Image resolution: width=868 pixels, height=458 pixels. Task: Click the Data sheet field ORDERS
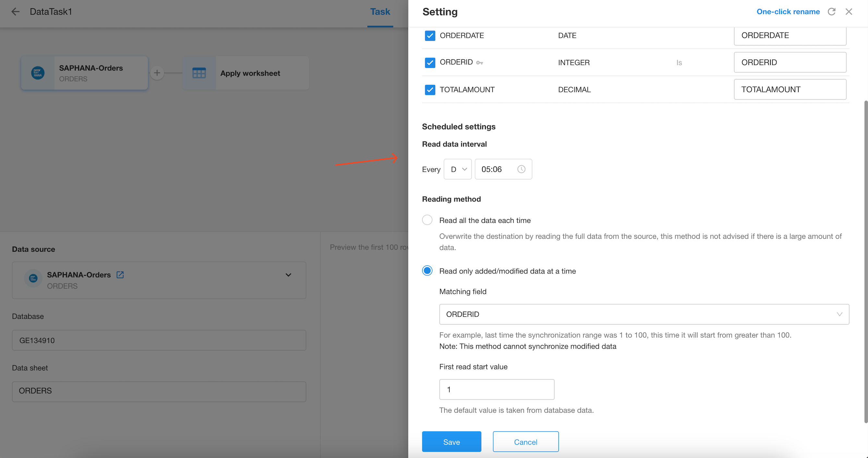(x=159, y=391)
